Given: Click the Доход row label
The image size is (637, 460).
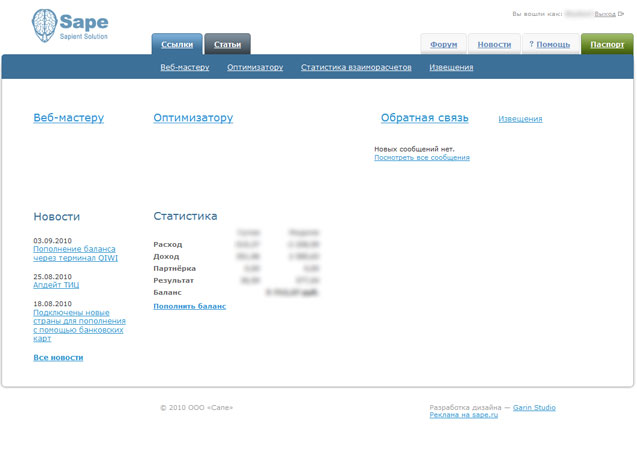Looking at the screenshot, I should (x=166, y=256).
